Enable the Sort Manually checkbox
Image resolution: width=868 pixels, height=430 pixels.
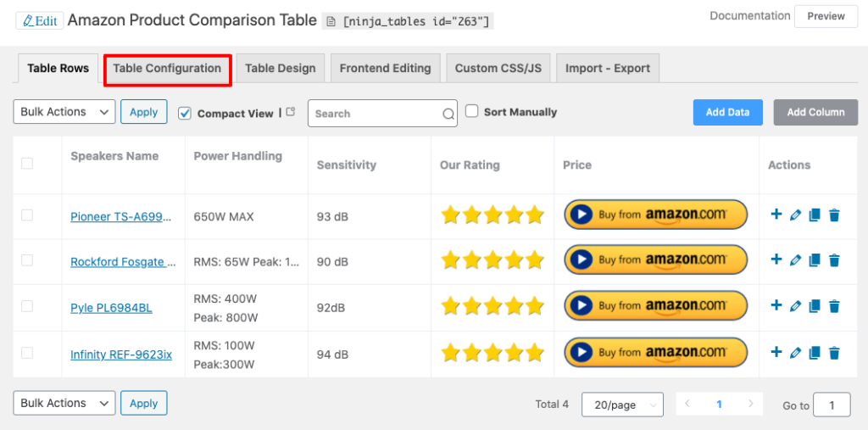472,111
